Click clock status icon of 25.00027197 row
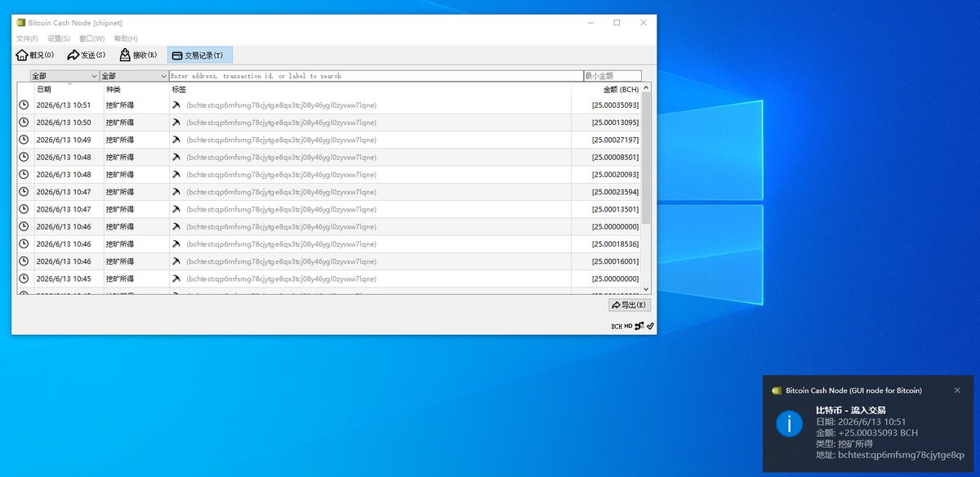 24,140
